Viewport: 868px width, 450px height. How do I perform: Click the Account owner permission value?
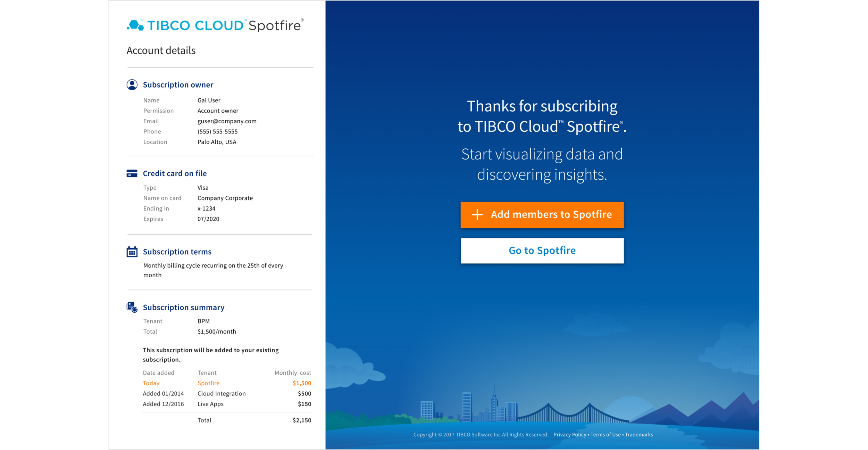point(218,111)
